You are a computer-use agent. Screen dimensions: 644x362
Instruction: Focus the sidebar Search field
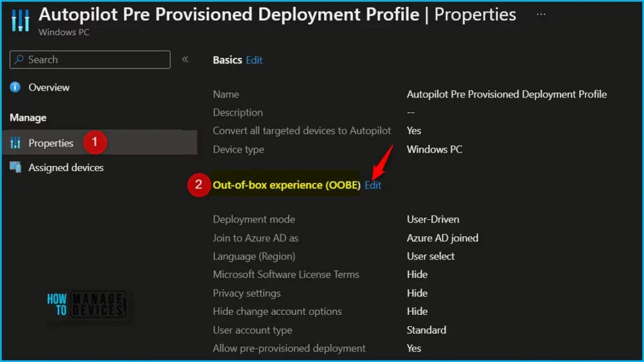(x=90, y=60)
